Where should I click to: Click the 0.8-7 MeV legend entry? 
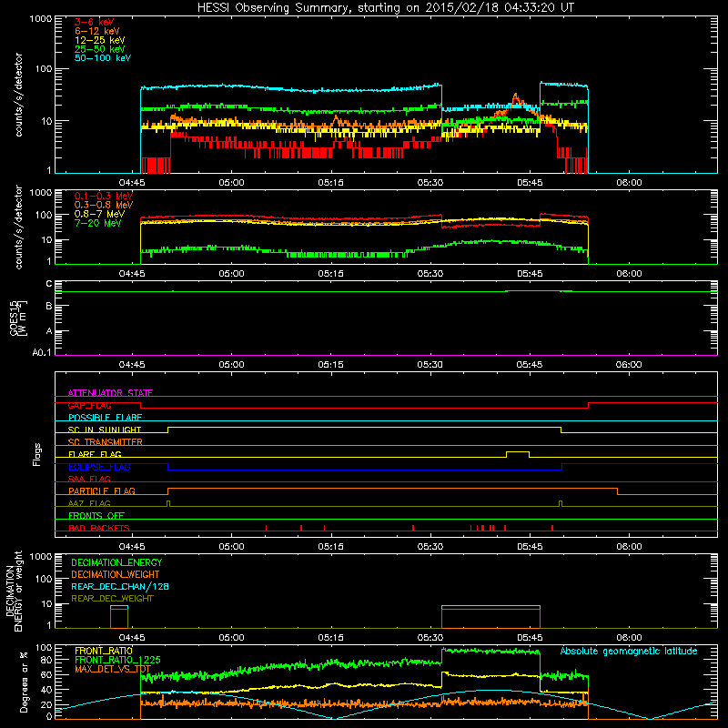(x=99, y=214)
